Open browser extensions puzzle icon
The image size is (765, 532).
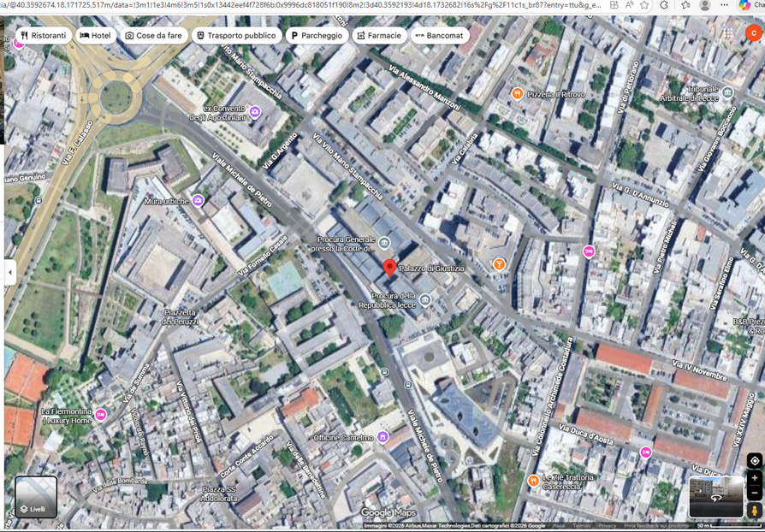pyautogui.click(x=664, y=5)
